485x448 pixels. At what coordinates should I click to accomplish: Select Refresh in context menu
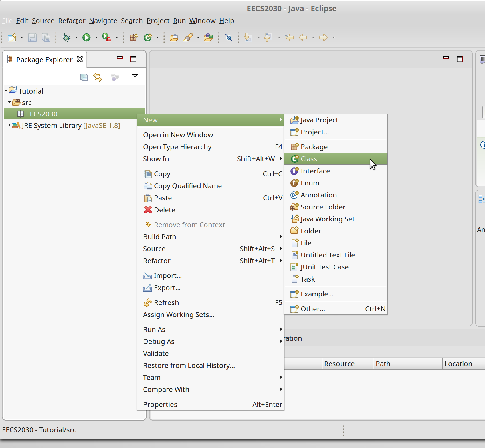pyautogui.click(x=211, y=302)
